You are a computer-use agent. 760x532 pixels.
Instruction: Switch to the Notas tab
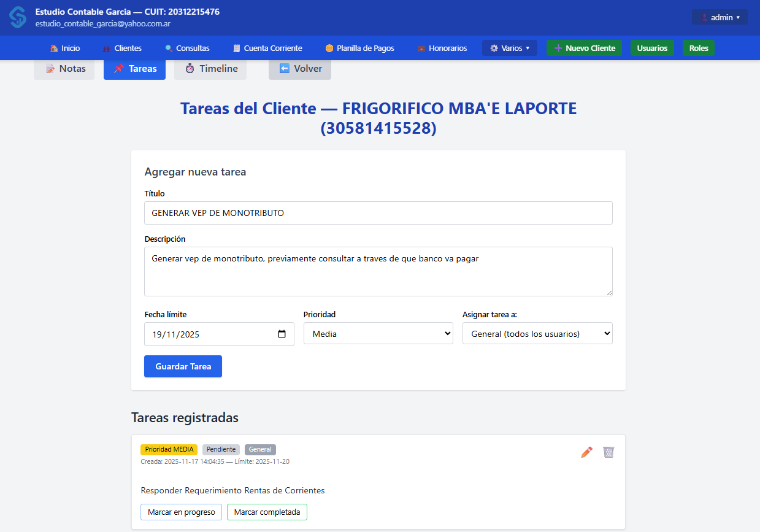pyautogui.click(x=64, y=68)
